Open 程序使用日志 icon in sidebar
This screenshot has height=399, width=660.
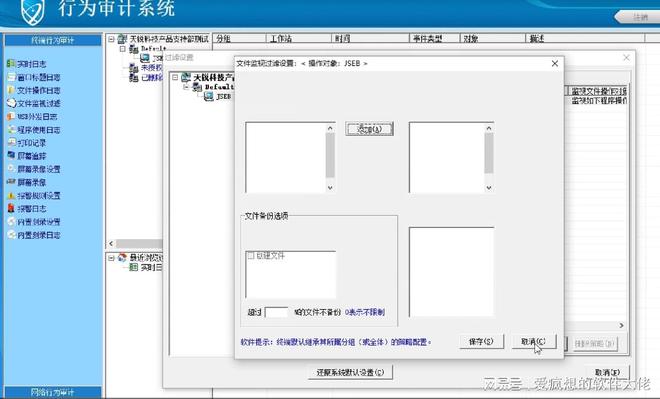11,130
